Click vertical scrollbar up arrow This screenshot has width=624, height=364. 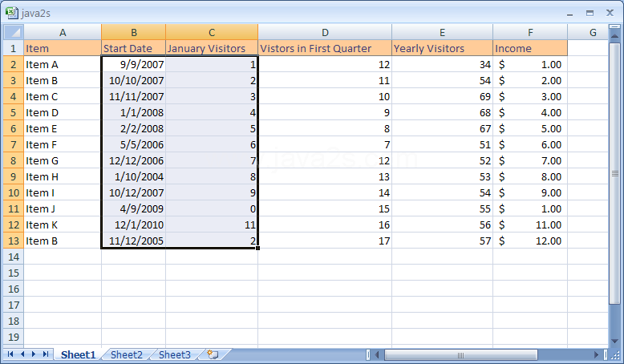[614, 37]
